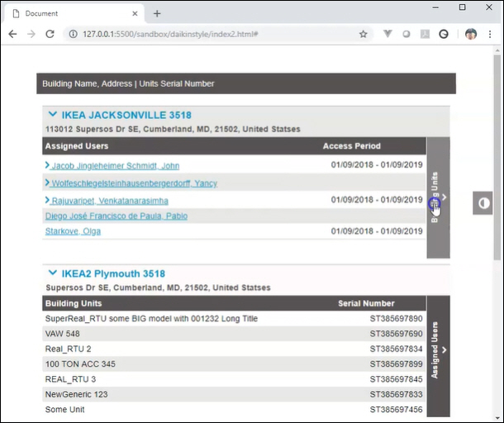504x423 pixels.
Task: Reload the page with refresh icon
Action: [50, 34]
